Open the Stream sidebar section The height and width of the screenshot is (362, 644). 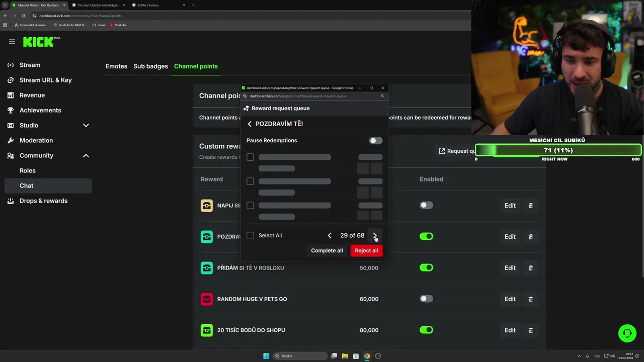[x=30, y=65]
